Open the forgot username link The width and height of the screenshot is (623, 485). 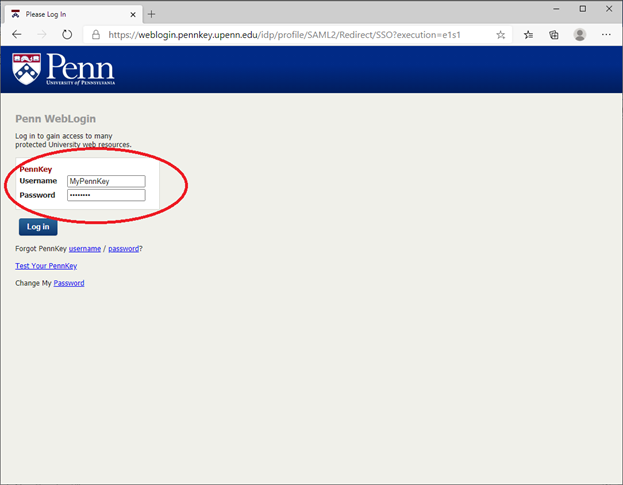85,249
